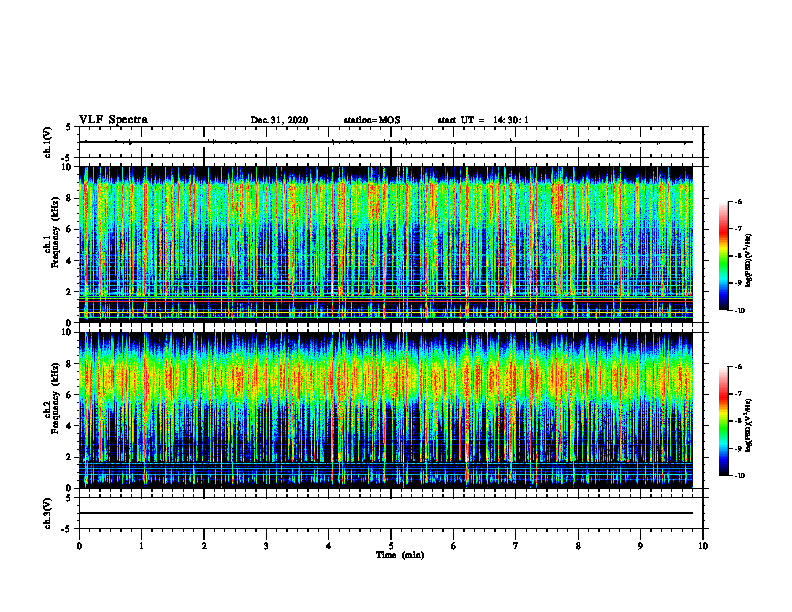Click the "ch.1(V)" waveform axis label

point(47,142)
